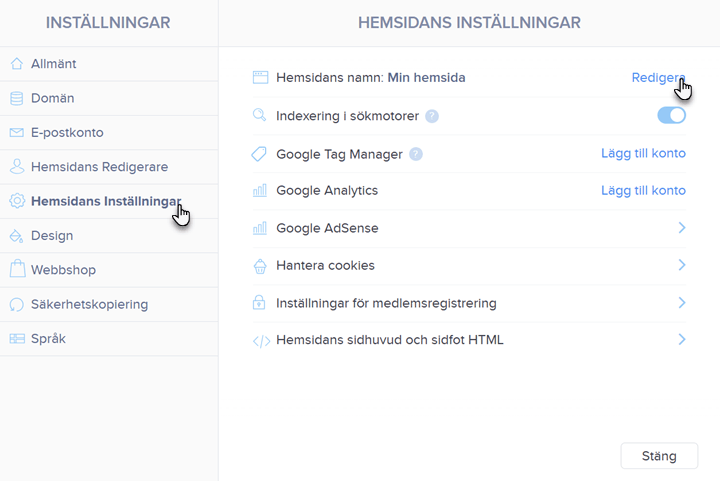The height and width of the screenshot is (482, 720).
Task: Expand Google AdSense with its chevron
Action: click(682, 228)
